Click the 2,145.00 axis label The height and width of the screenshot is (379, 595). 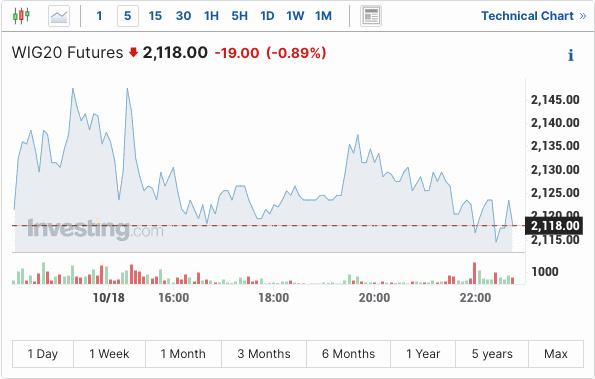click(555, 100)
